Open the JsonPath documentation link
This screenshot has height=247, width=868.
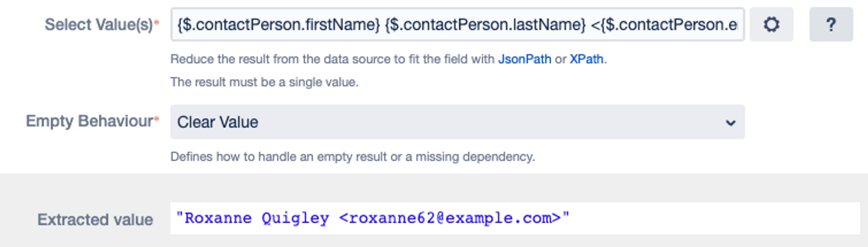pyautogui.click(x=524, y=59)
